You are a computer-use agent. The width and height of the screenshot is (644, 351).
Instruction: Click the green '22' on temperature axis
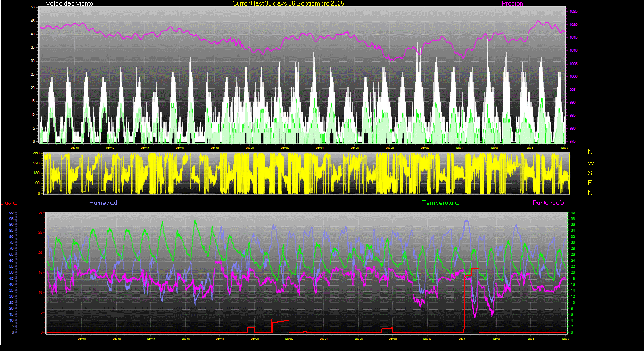click(x=572, y=266)
